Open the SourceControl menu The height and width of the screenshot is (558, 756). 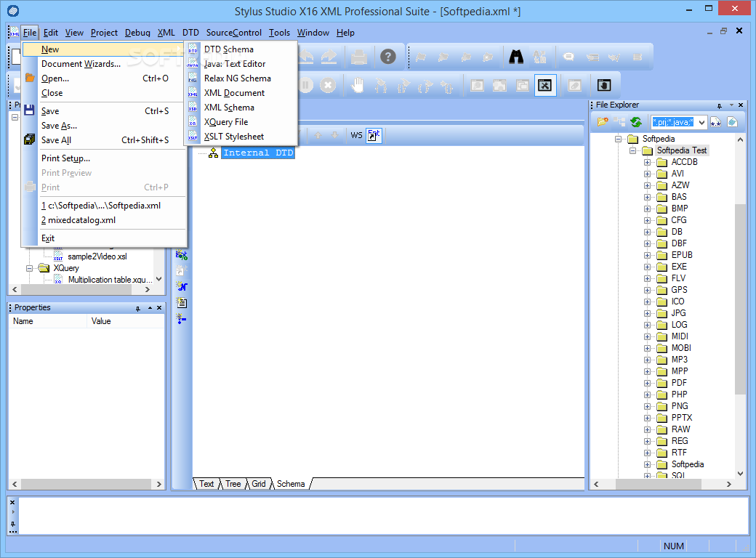(234, 32)
